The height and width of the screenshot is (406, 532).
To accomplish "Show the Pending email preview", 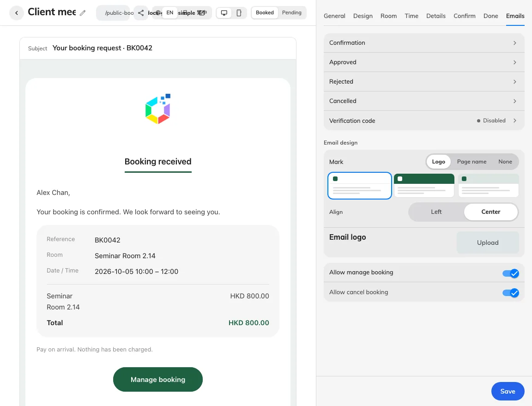I will pyautogui.click(x=292, y=12).
